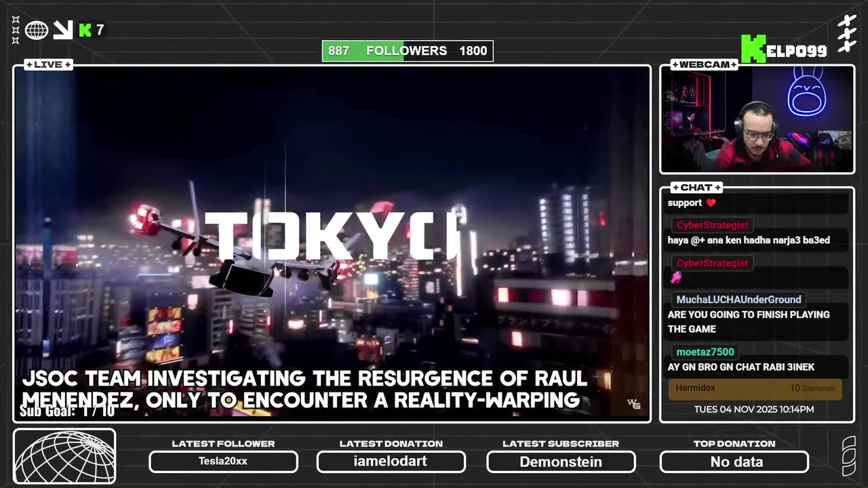
Task: Click the watermark logo in video corner
Action: point(634,404)
